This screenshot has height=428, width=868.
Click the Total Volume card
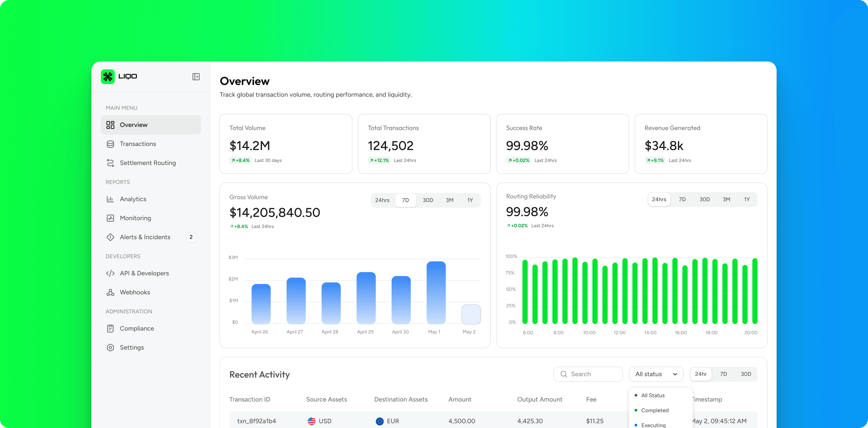pyautogui.click(x=286, y=144)
